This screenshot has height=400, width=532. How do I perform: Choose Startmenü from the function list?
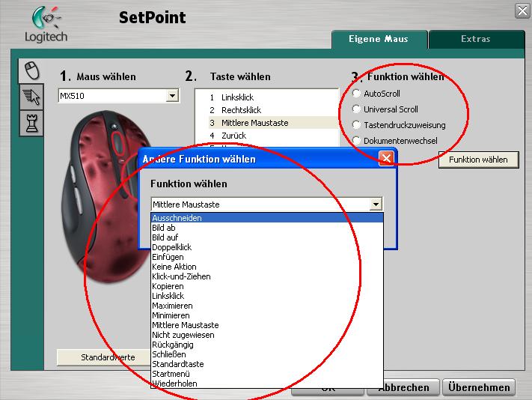tap(267, 374)
